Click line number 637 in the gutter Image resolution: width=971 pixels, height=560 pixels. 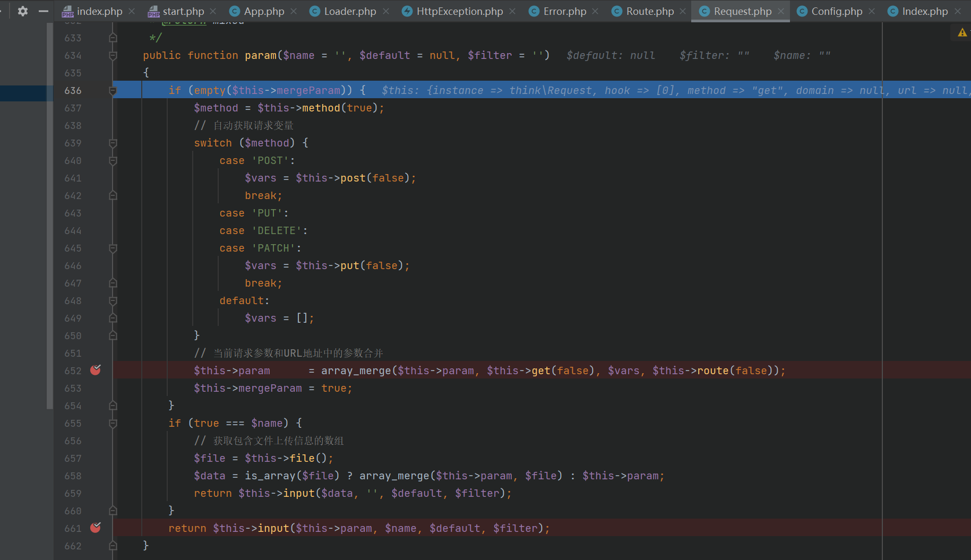[73, 108]
